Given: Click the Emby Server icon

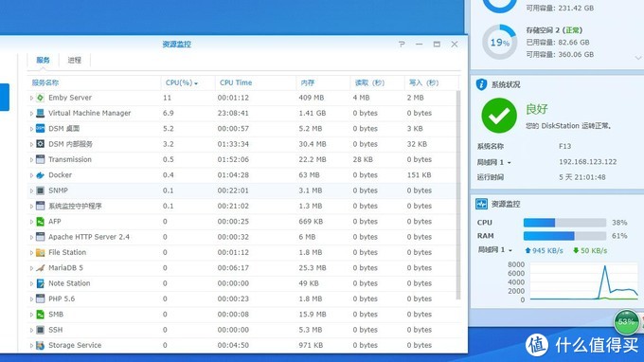Looking at the screenshot, I should (40, 98).
